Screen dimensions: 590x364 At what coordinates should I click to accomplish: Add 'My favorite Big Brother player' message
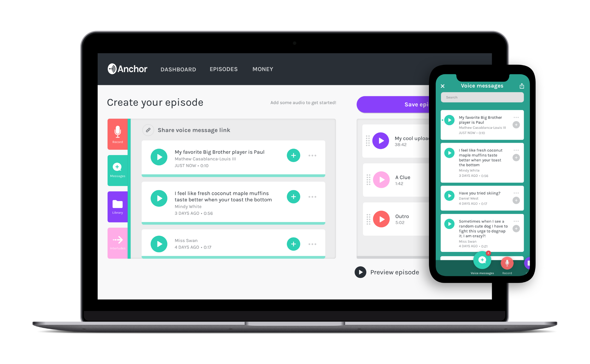294,156
